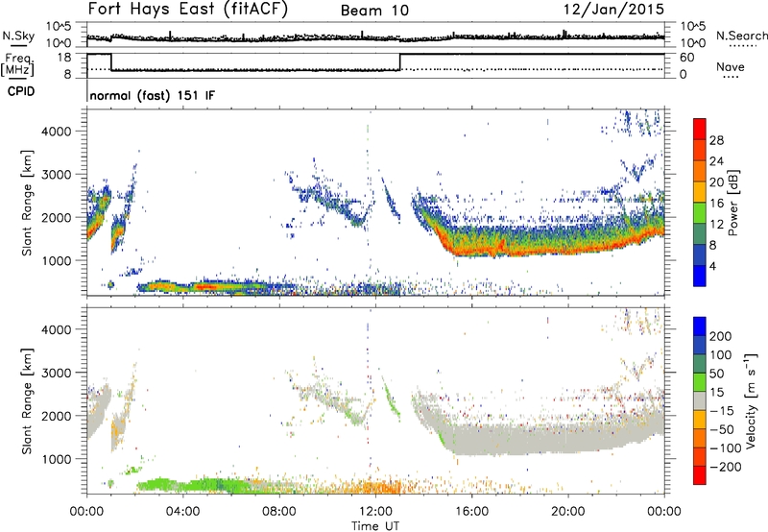Click the '08:00' time axis label
This screenshot has height=532, width=768.
[279, 512]
